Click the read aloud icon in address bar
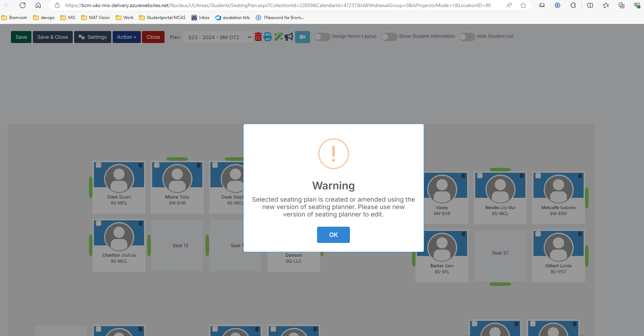 point(509,5)
